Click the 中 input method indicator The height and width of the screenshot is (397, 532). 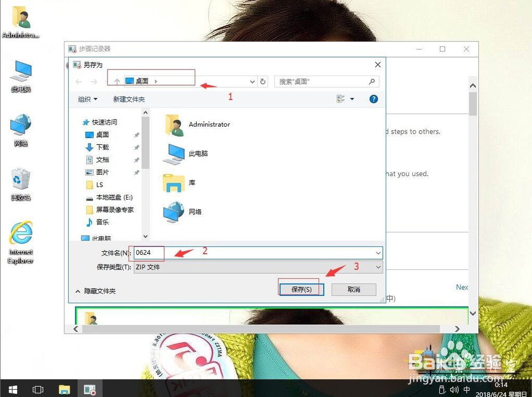click(x=467, y=390)
